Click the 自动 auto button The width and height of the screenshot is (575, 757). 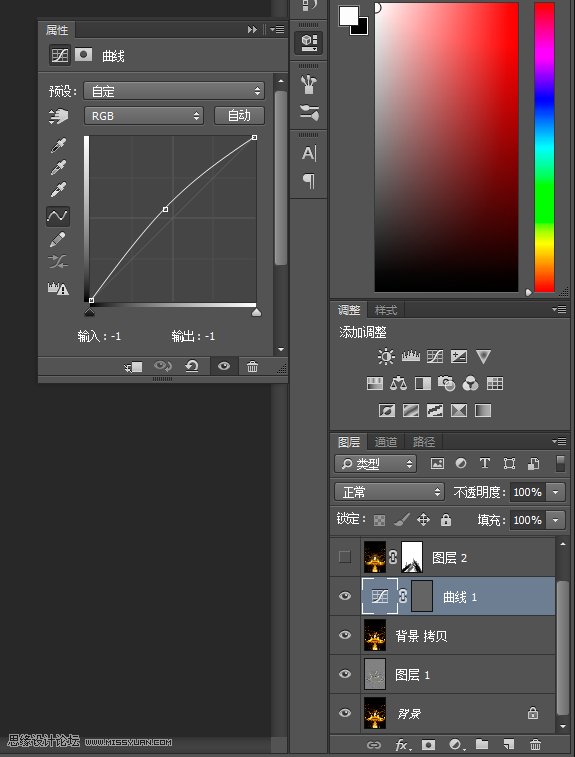[239, 115]
